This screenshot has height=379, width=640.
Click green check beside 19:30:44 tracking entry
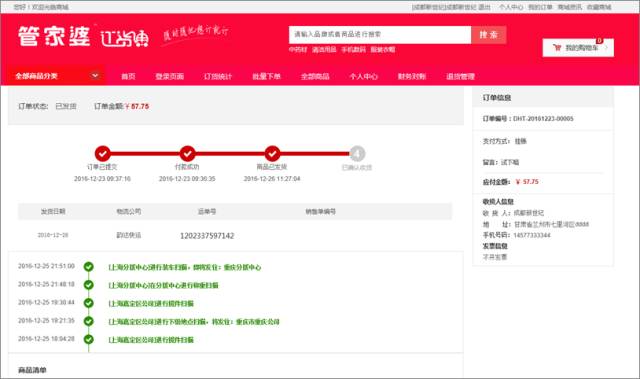[x=89, y=303]
